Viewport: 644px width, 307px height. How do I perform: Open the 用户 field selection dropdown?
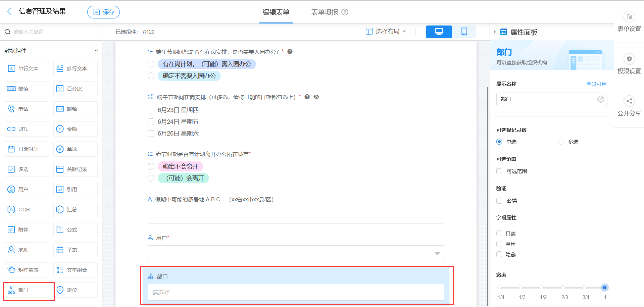(437, 254)
